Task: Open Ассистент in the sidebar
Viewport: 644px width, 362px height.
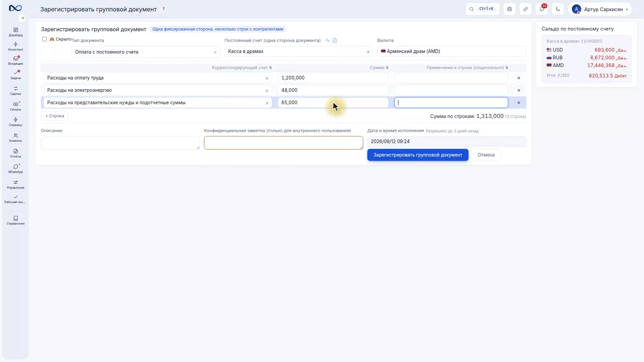Action: point(16,47)
